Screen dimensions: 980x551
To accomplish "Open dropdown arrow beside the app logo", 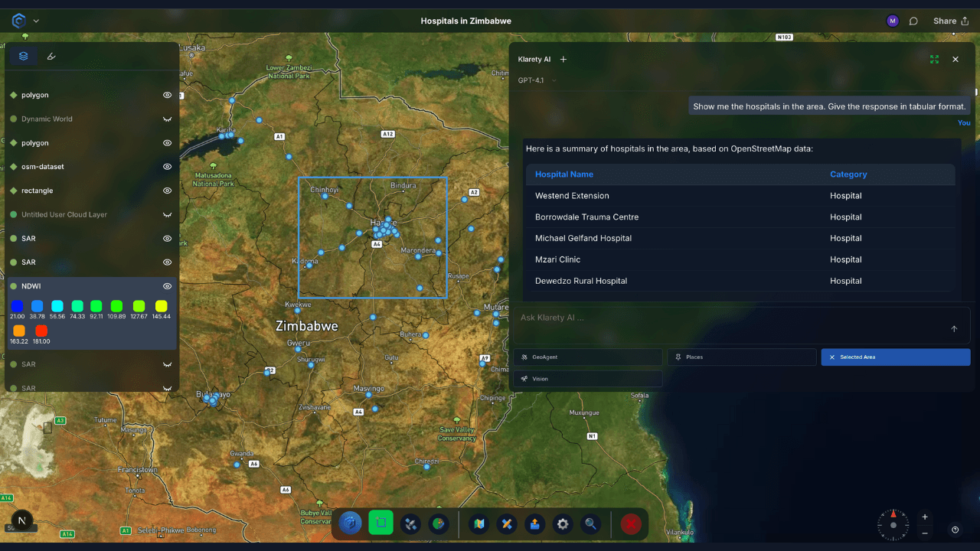I will [36, 21].
